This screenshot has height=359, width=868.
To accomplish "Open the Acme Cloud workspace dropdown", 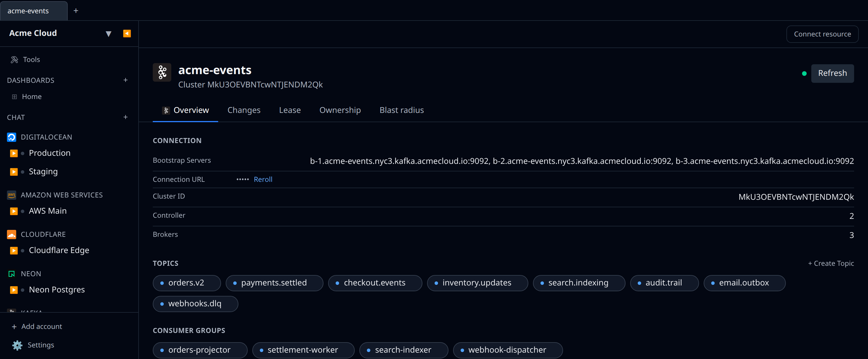I will tap(108, 34).
